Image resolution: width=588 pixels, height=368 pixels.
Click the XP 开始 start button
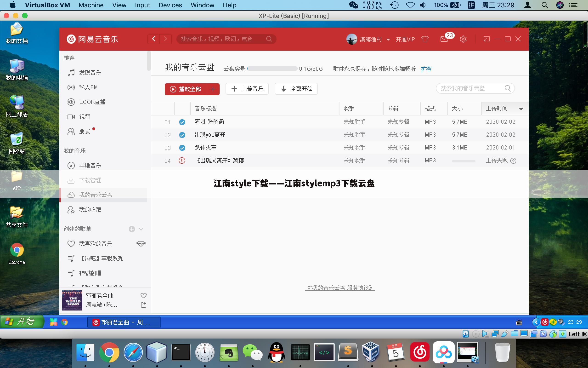22,322
